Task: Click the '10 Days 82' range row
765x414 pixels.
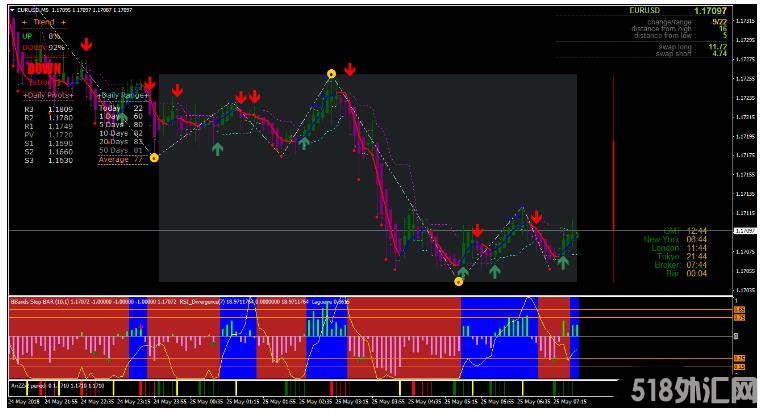Action: coord(121,133)
